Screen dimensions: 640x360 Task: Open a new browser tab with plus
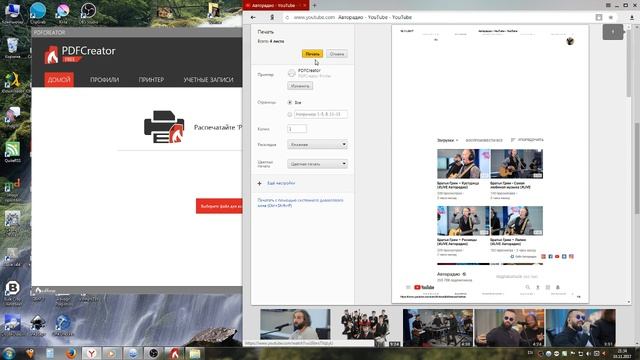tap(314, 5)
